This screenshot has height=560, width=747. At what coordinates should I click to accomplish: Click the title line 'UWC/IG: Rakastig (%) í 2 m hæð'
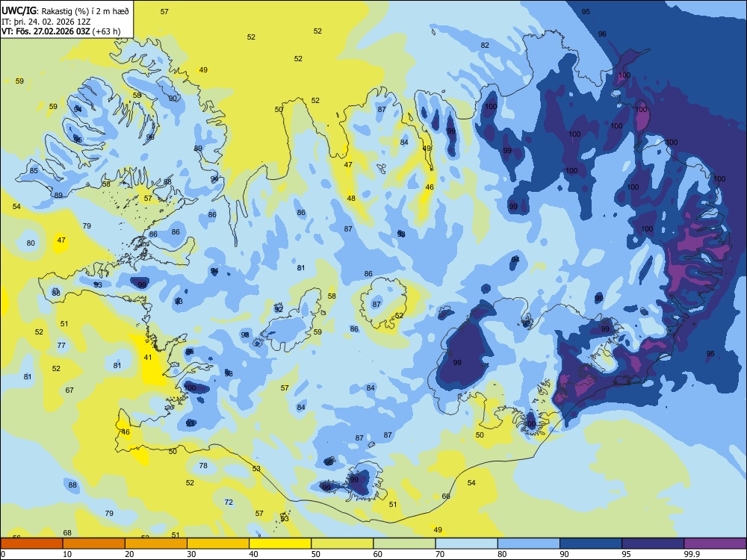(65, 11)
